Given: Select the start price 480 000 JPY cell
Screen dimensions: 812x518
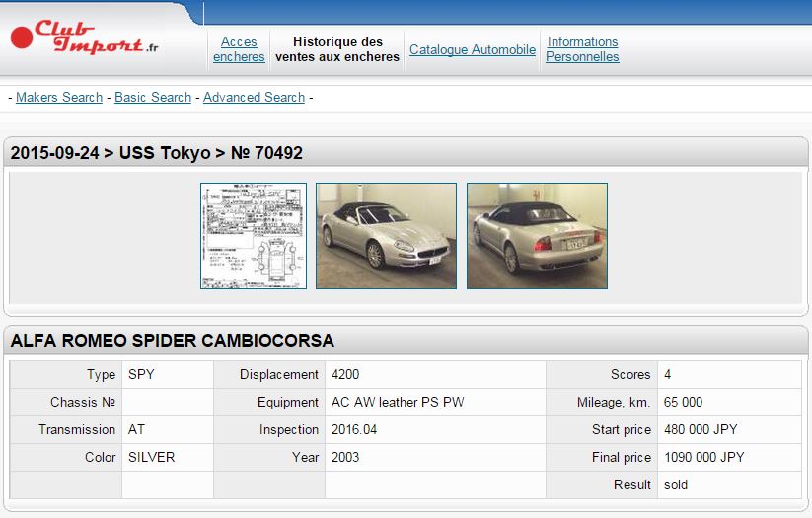Looking at the screenshot, I should [x=700, y=429].
